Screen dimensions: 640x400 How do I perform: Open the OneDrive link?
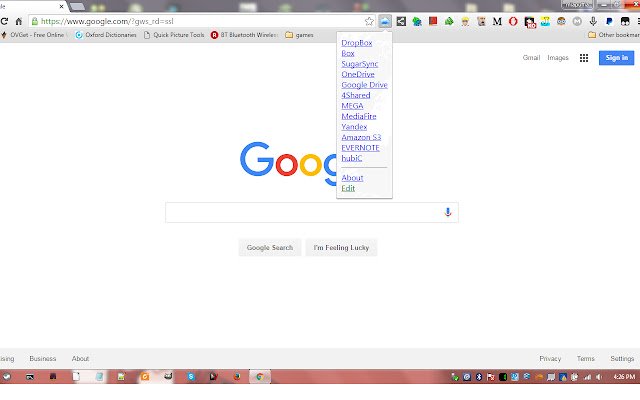click(358, 74)
